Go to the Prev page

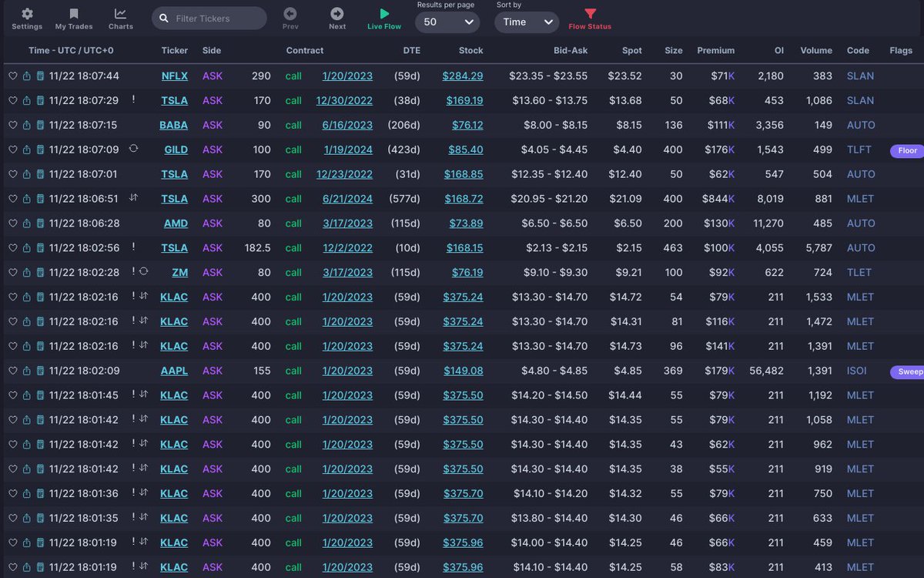(290, 18)
